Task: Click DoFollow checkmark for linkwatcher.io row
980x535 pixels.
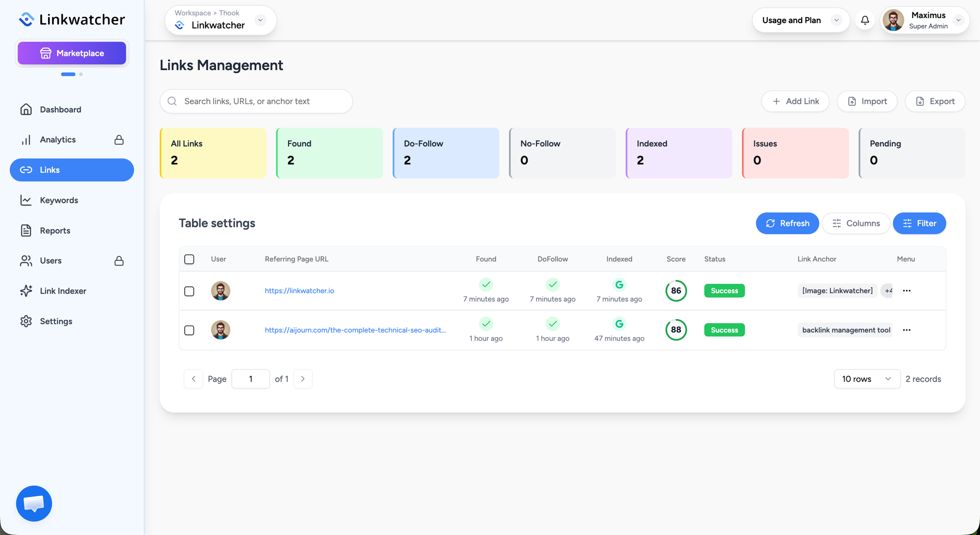Action: (x=553, y=284)
